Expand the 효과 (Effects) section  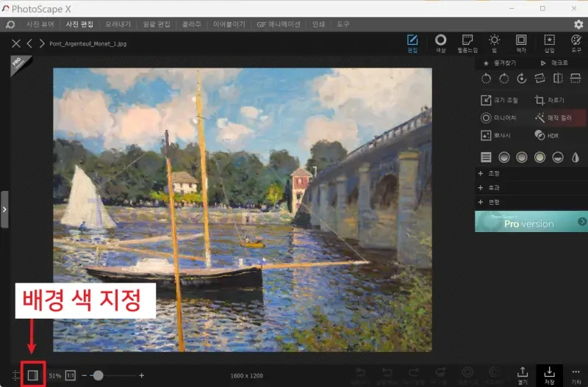pos(531,188)
